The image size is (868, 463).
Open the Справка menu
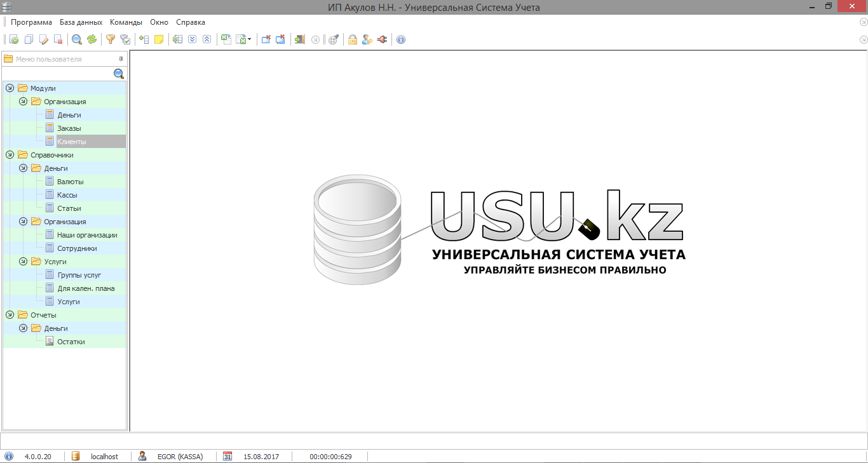[x=191, y=22]
